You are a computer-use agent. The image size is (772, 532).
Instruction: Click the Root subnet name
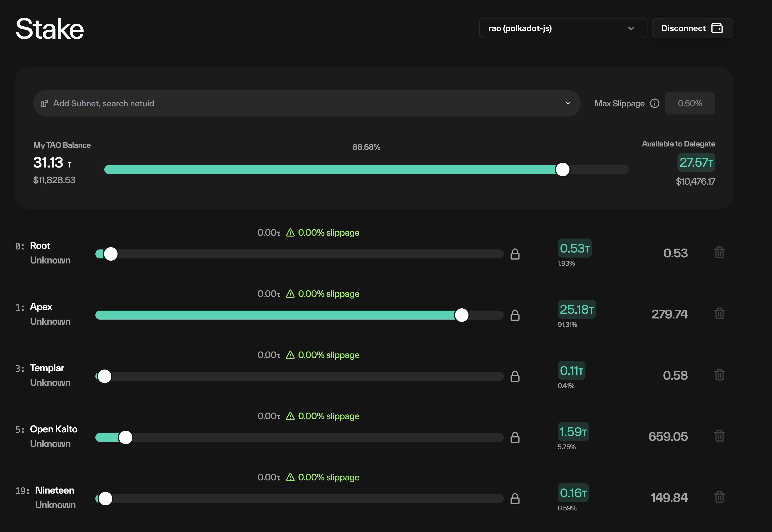coord(40,246)
